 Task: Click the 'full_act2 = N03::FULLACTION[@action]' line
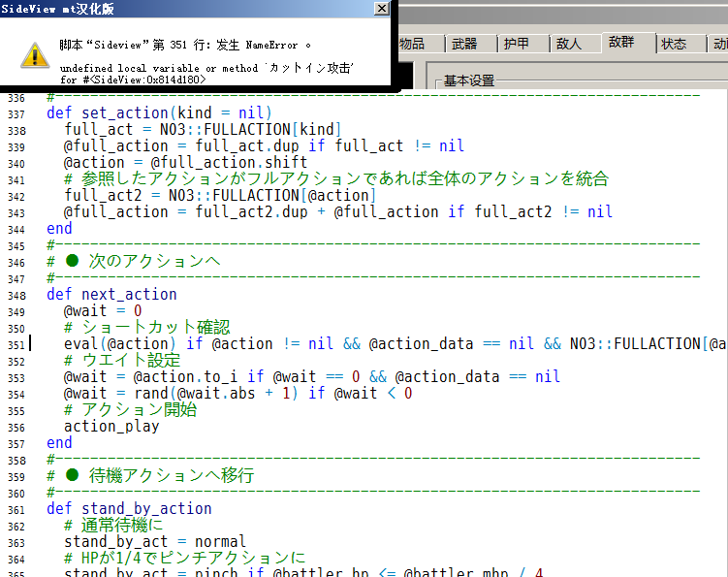click(220, 196)
